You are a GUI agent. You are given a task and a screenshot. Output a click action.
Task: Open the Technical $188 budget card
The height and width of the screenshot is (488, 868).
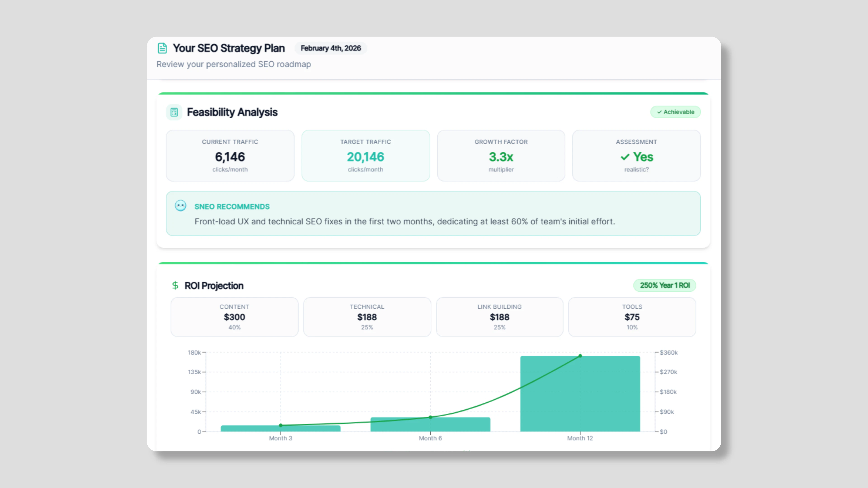pyautogui.click(x=367, y=317)
